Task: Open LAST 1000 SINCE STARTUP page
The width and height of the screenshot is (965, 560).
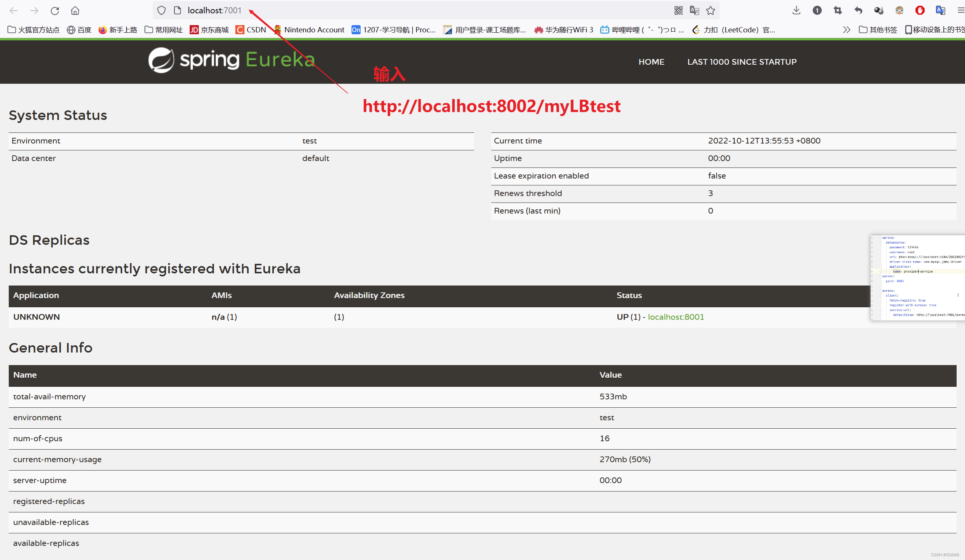Action: [x=741, y=62]
